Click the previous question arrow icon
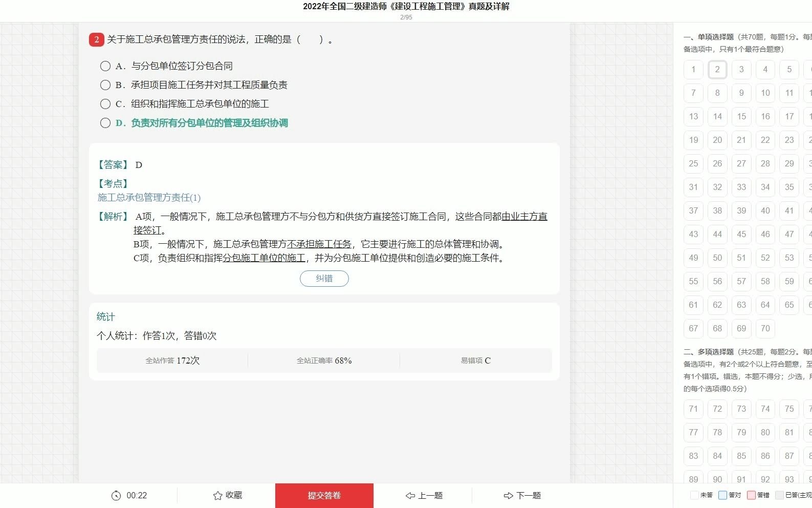The height and width of the screenshot is (508, 812). pos(410,496)
